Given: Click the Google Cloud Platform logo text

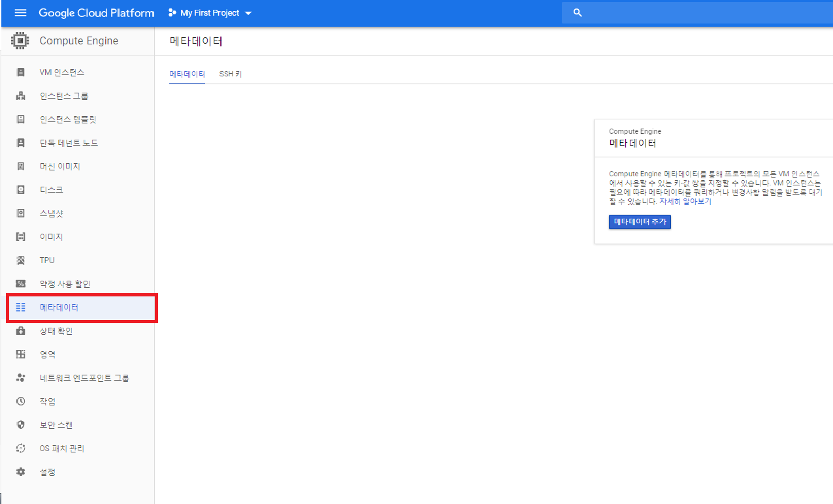Looking at the screenshot, I should 97,13.
